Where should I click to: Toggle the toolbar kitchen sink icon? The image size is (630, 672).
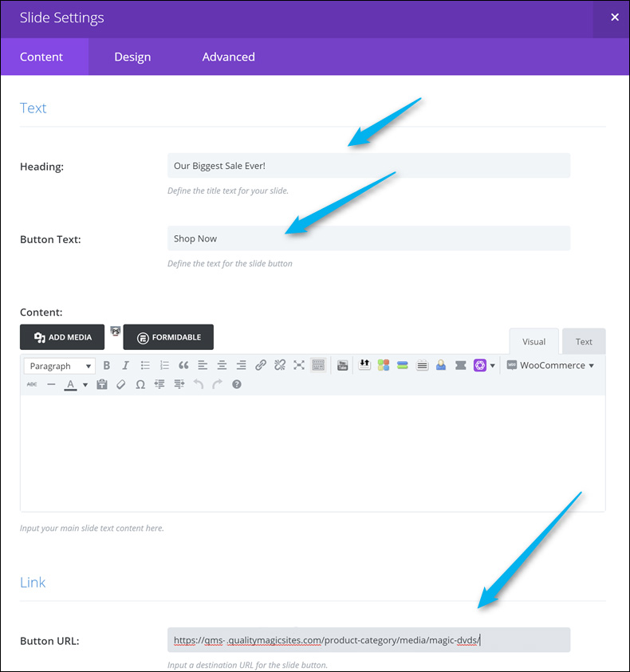[318, 366]
